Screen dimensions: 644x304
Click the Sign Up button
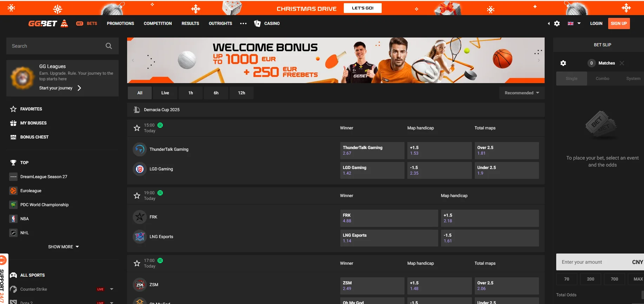(619, 23)
